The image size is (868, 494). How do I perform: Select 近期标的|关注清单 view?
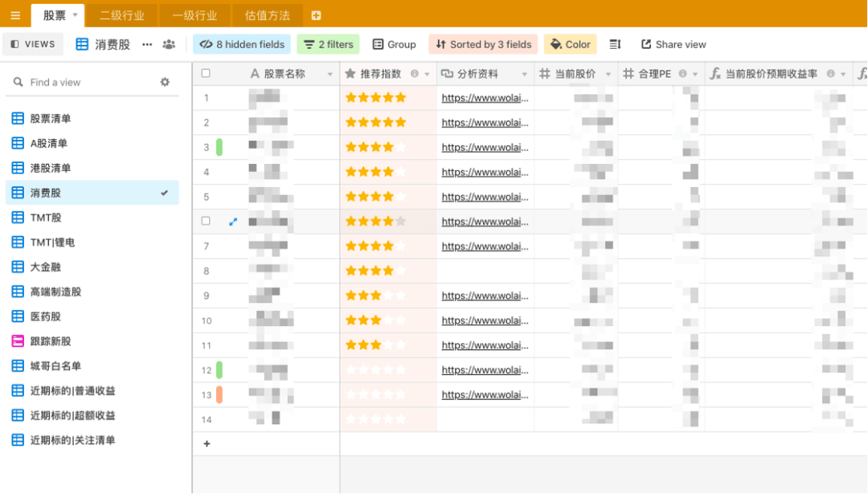coord(92,440)
